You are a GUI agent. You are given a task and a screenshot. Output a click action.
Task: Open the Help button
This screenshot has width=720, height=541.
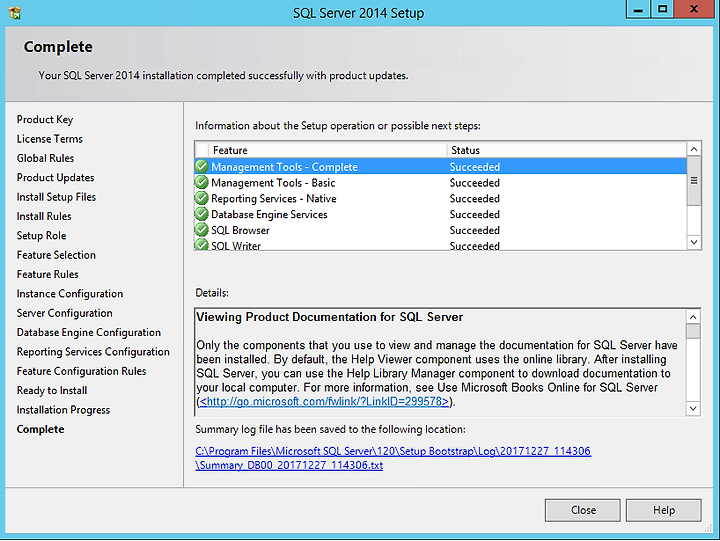point(664,510)
